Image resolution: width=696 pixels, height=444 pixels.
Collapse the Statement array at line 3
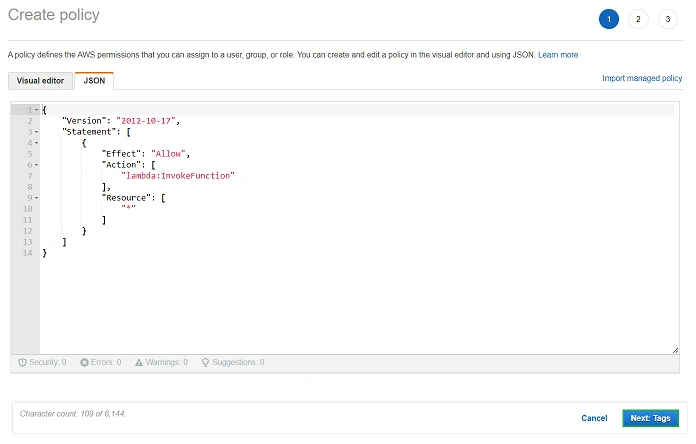35,131
